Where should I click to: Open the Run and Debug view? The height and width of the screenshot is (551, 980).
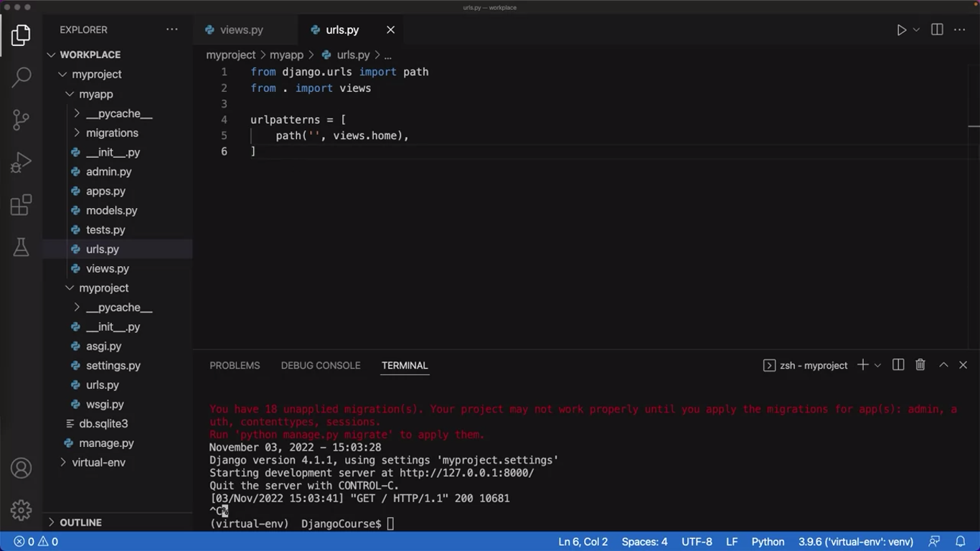coord(22,162)
